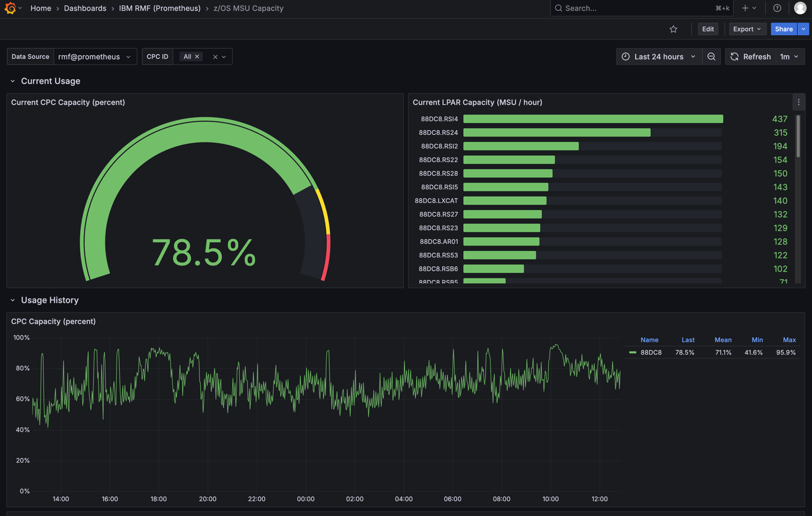The width and height of the screenshot is (812, 516).
Task: Click the 88DC8.RS24 bar
Action: point(557,133)
